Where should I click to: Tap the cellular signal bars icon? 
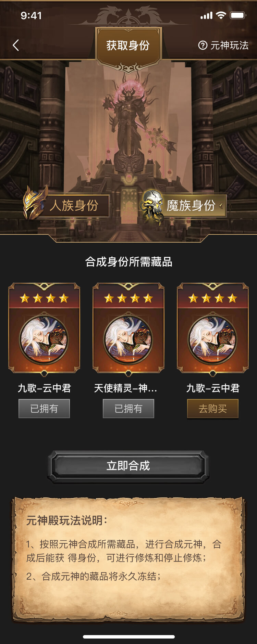206,15
